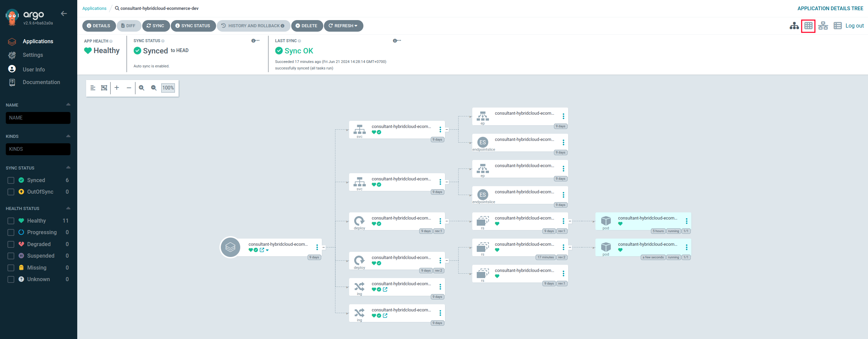Open menu of topmost ep node
Screen dimensions: 868x339
[563, 116]
